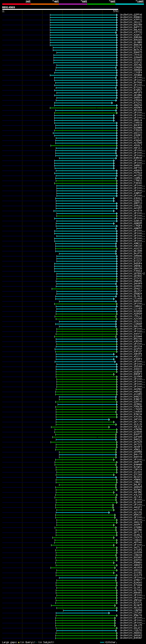Select the UniRef100_P35915 entry
This screenshot has width=146, height=644.
click(x=131, y=130)
